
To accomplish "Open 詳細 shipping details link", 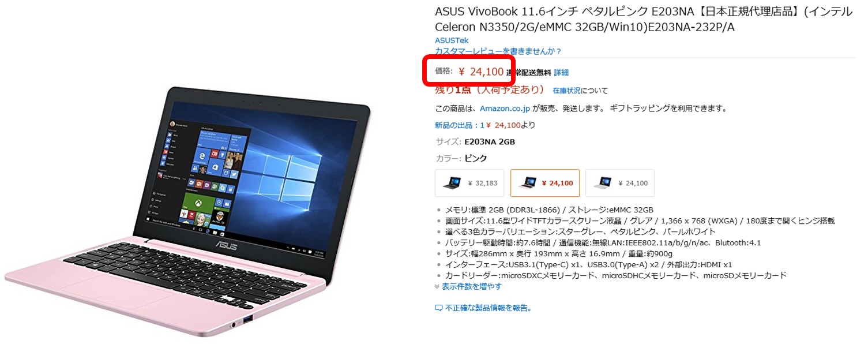I will click(x=561, y=72).
